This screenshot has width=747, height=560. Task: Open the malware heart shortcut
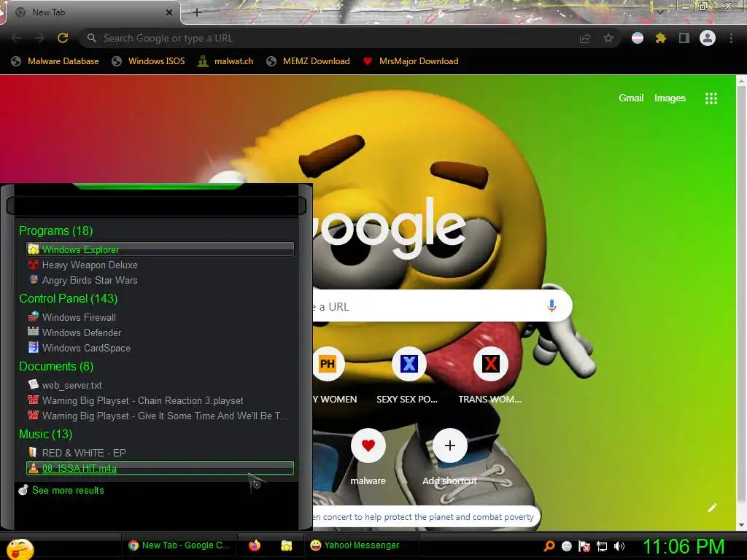click(x=368, y=446)
